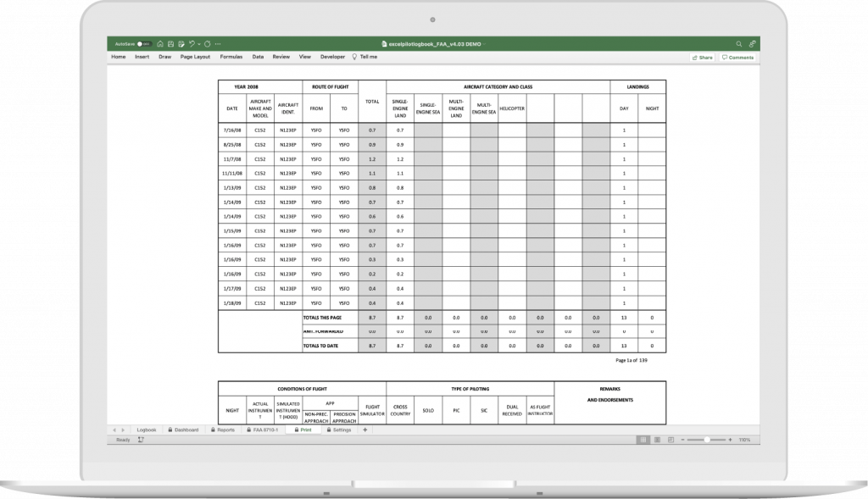Image resolution: width=868 pixels, height=499 pixels.
Task: Select the YEAR 2008 header cell
Action: coord(260,87)
